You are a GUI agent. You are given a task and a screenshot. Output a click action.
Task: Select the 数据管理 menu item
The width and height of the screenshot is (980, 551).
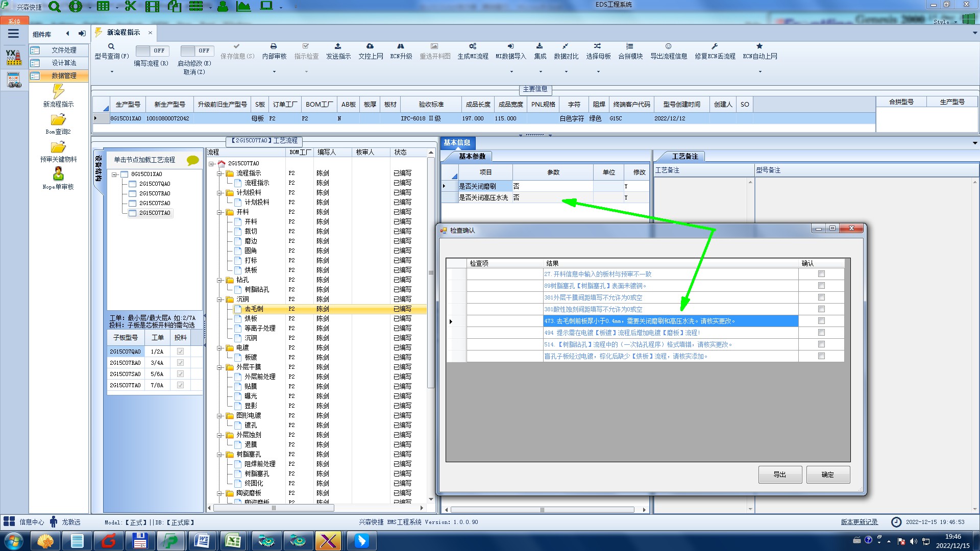pos(63,76)
